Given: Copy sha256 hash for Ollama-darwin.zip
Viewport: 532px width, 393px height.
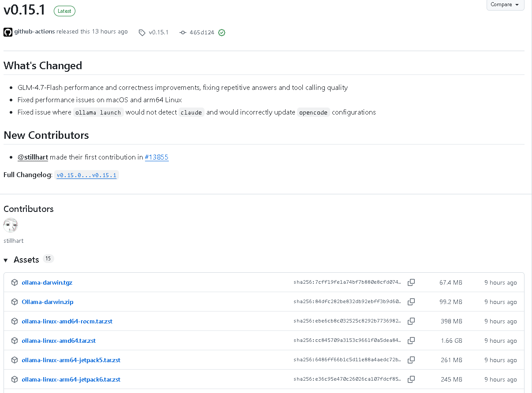Looking at the screenshot, I should pyautogui.click(x=411, y=302).
